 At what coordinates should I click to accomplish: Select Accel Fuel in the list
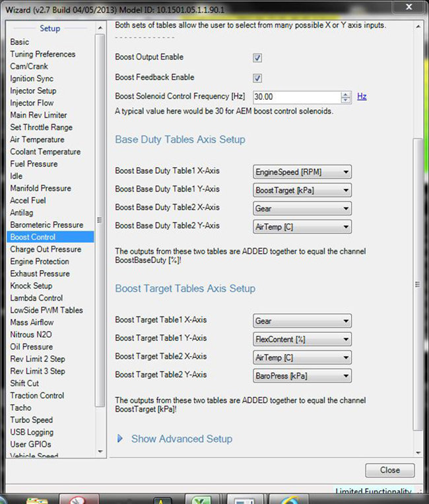(x=28, y=201)
